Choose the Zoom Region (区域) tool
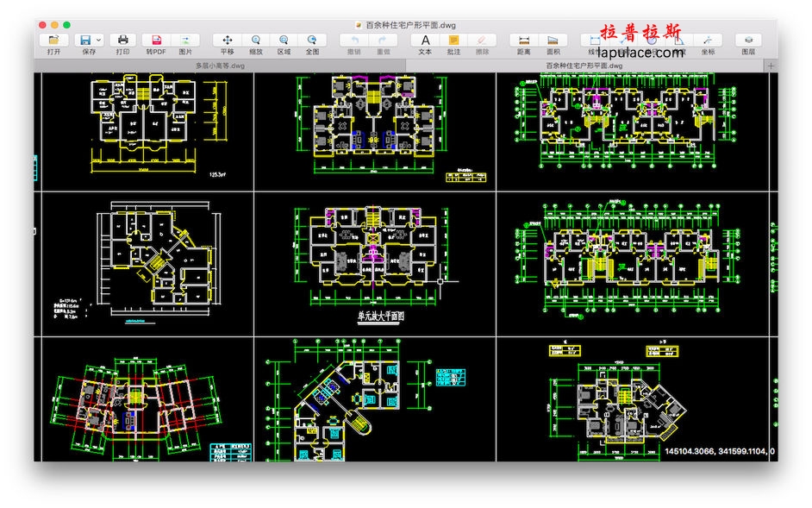Screen dimensions: 812x508 coord(284,40)
